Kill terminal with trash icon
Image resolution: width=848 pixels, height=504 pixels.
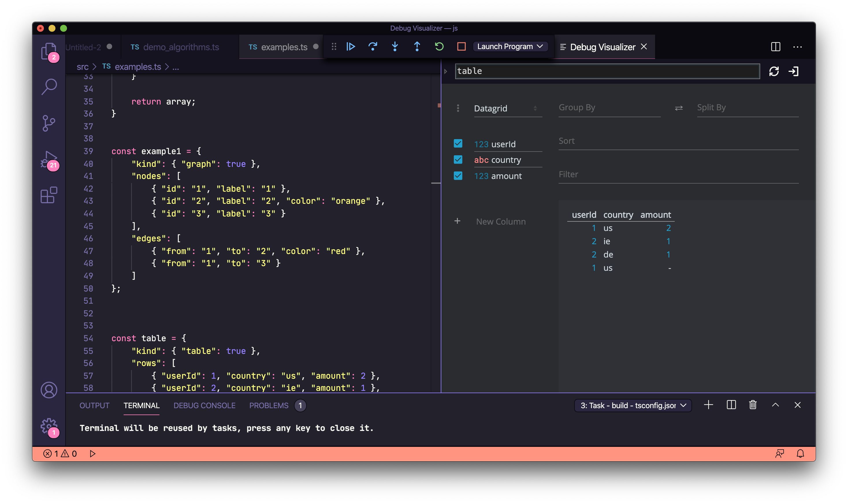(752, 405)
